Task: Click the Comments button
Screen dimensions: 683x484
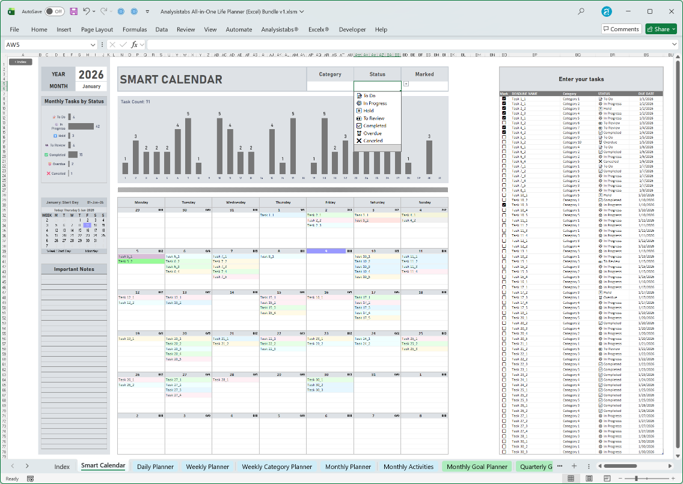Action: click(621, 29)
